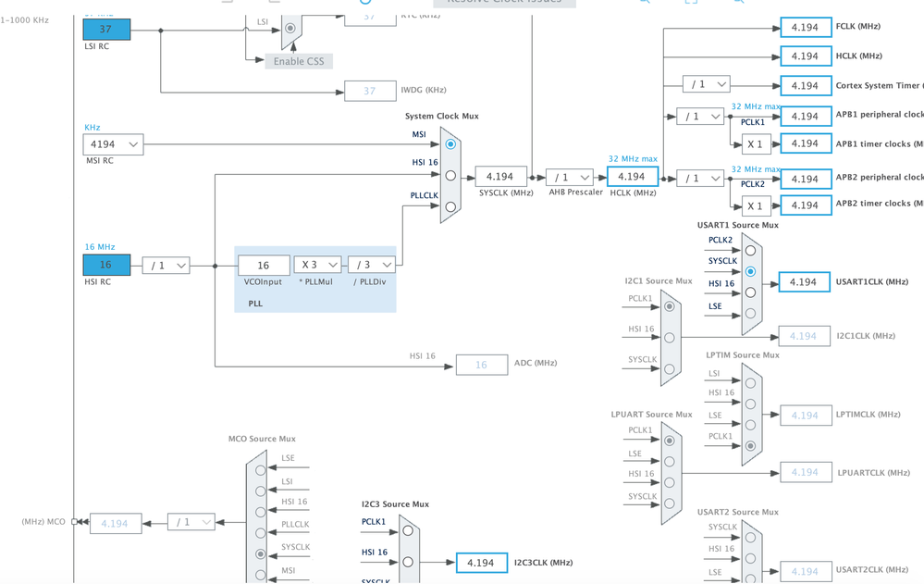Open the PLLDiv / 3 dropdown

[372, 265]
